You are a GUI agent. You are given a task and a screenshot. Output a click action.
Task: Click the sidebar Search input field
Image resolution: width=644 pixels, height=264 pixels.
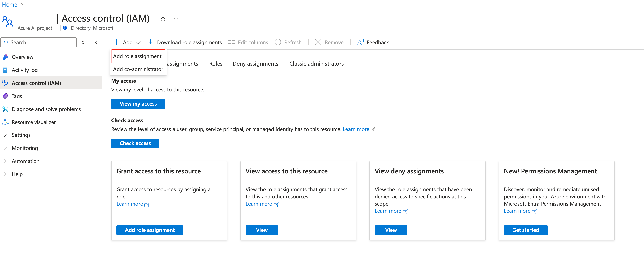pyautogui.click(x=41, y=42)
